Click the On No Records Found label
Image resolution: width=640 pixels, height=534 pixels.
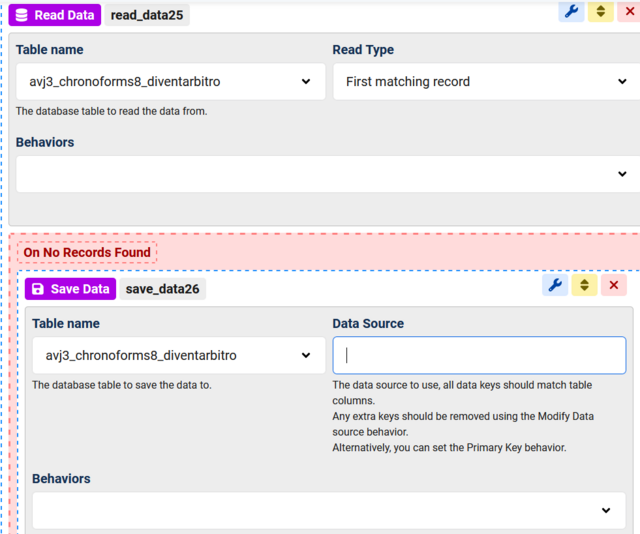click(87, 252)
